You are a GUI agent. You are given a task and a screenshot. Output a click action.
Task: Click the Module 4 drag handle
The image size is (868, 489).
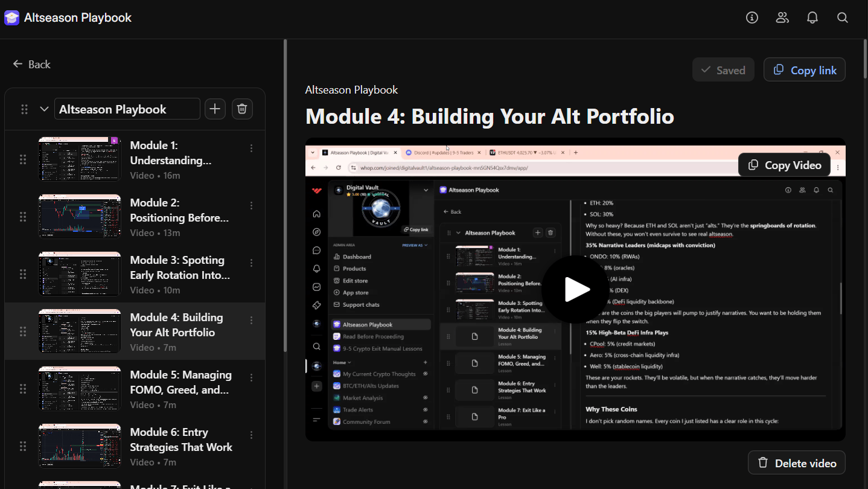tap(23, 331)
